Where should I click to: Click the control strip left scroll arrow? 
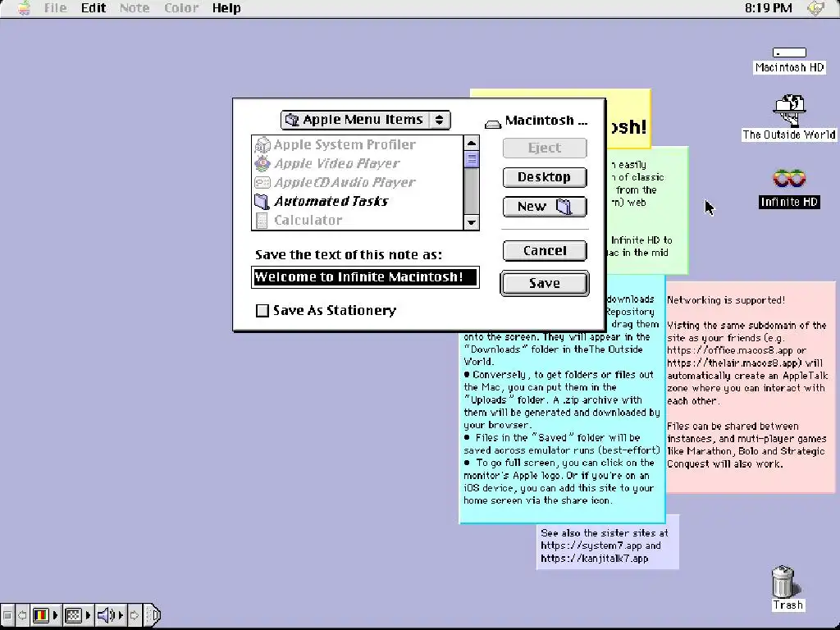(22, 615)
